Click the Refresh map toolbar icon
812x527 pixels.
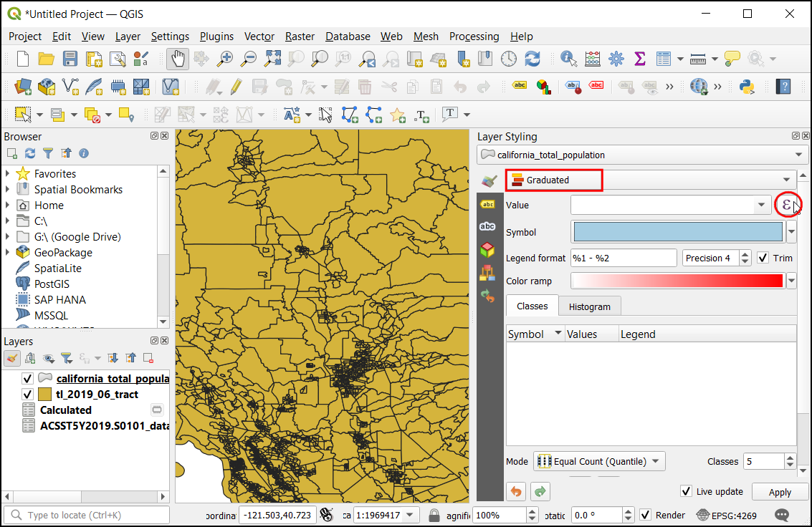click(x=532, y=59)
